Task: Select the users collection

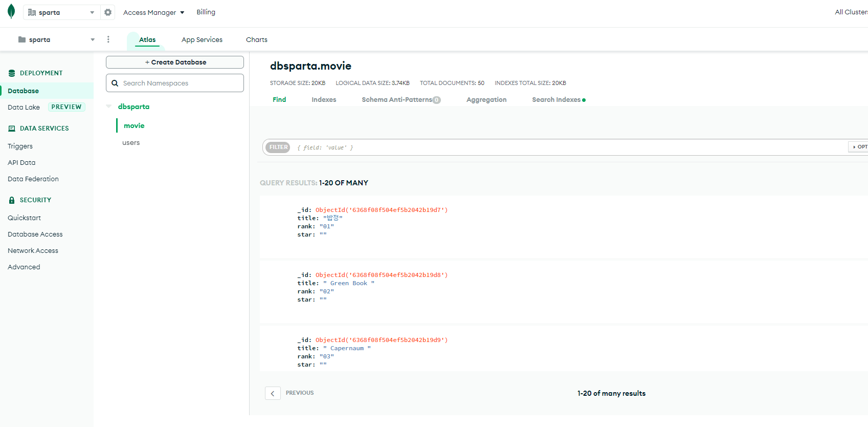Action: click(131, 142)
